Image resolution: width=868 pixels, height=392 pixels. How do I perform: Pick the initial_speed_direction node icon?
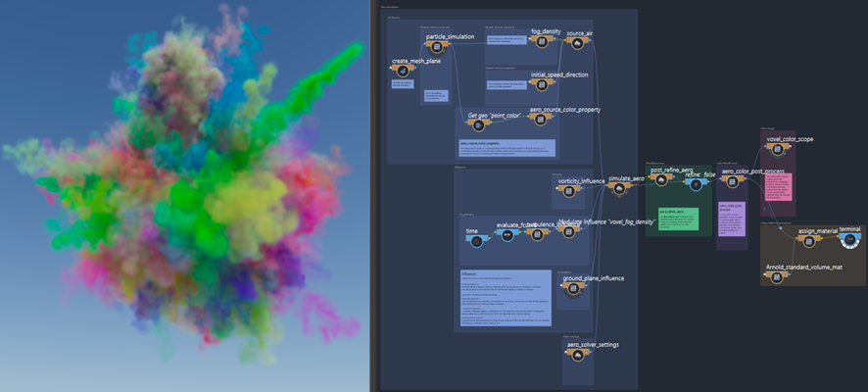(x=541, y=84)
